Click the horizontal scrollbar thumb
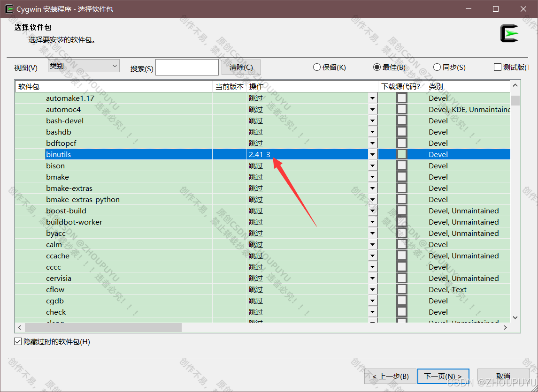 pyautogui.click(x=103, y=328)
